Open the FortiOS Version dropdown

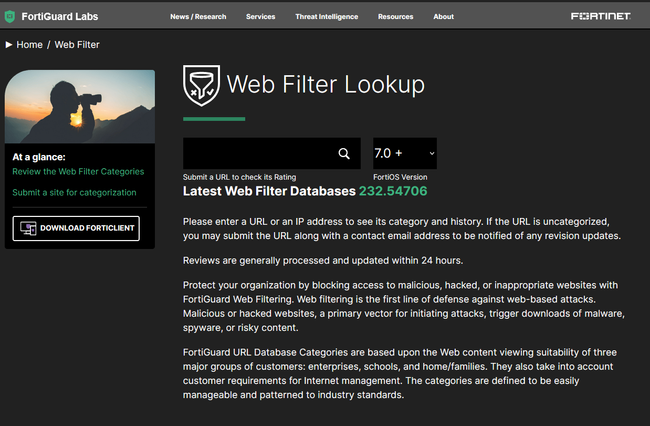[405, 153]
